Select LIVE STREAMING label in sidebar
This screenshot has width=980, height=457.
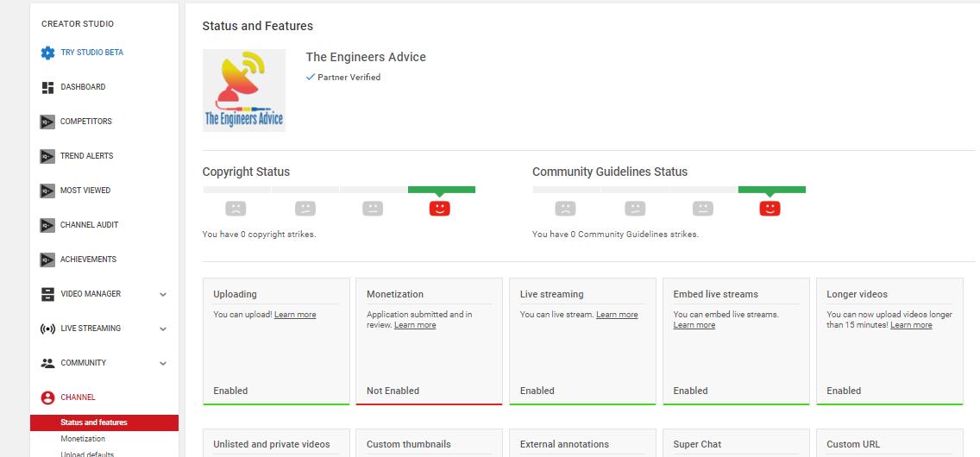[x=91, y=328]
